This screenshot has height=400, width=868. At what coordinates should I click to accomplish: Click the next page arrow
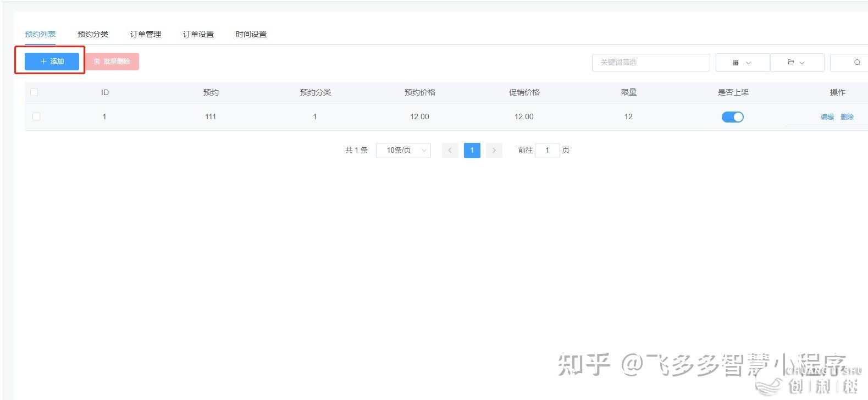pos(494,150)
